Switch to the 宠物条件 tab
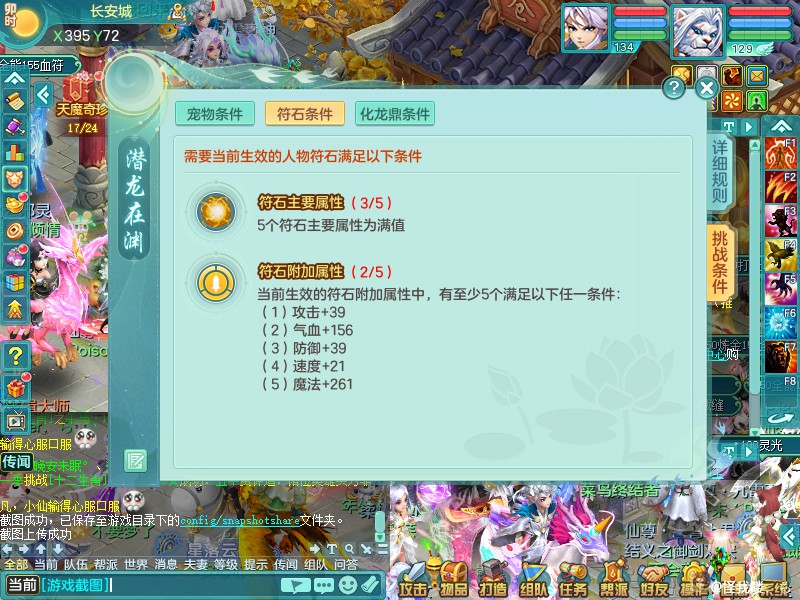The width and height of the screenshot is (800, 600). click(215, 114)
